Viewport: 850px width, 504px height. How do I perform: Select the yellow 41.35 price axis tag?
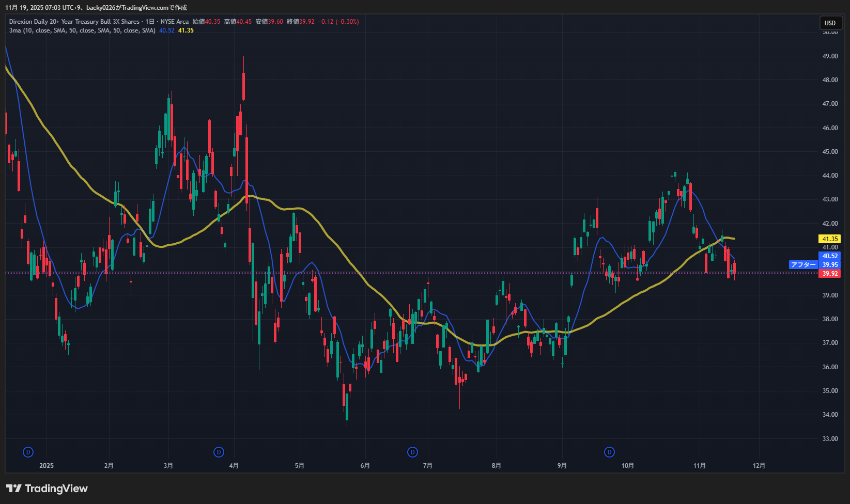pyautogui.click(x=830, y=239)
